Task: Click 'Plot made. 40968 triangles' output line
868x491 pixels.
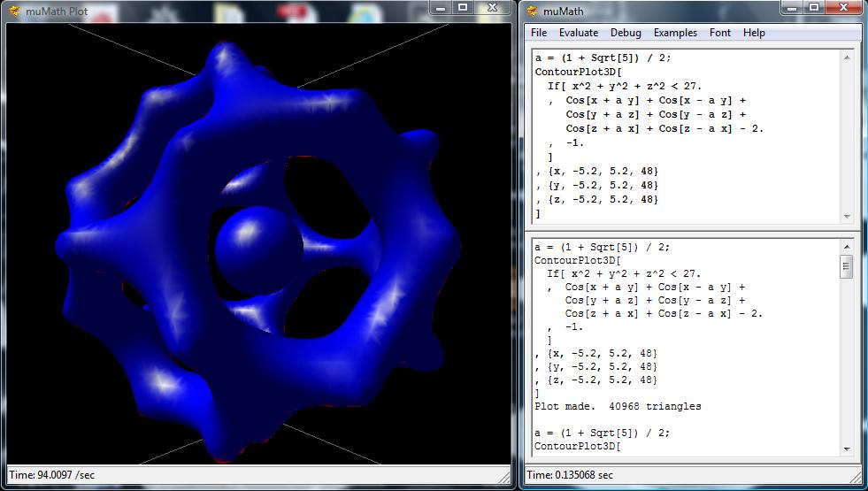Action: point(618,406)
